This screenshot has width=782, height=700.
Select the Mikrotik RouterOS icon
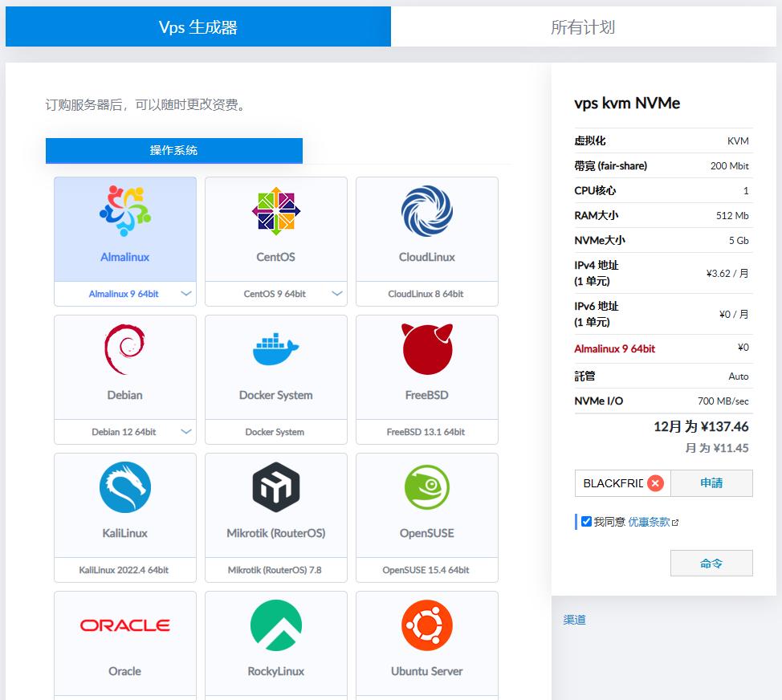pyautogui.click(x=275, y=487)
